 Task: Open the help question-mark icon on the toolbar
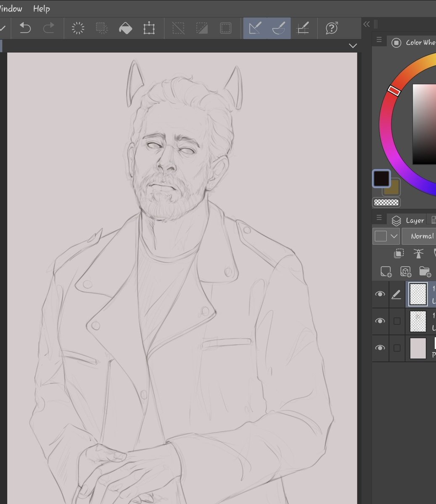click(332, 28)
